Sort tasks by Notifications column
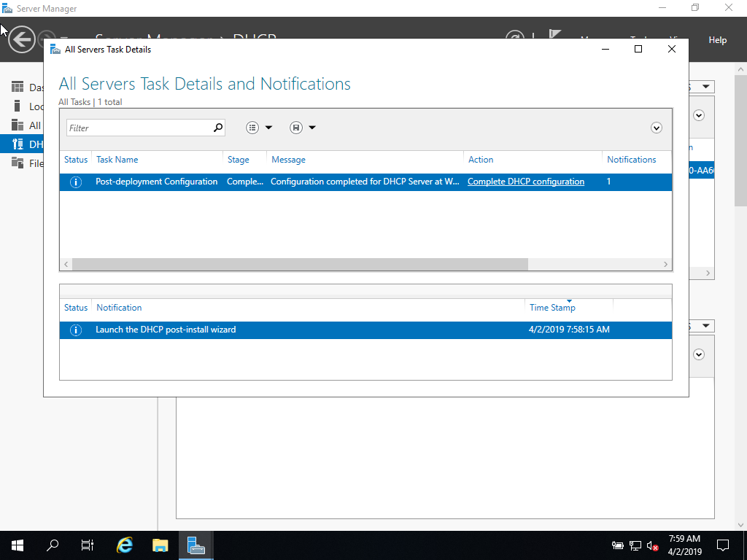This screenshot has width=747, height=560. coord(631,160)
